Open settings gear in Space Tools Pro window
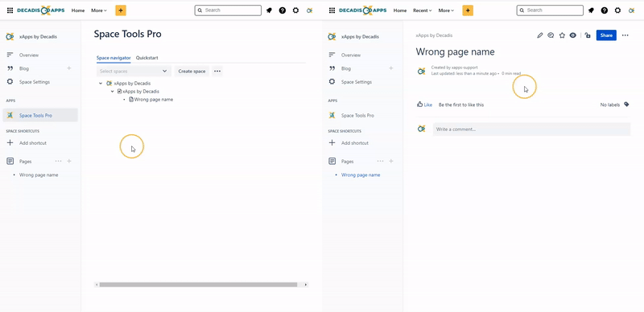The width and height of the screenshot is (644, 312). pos(295,10)
